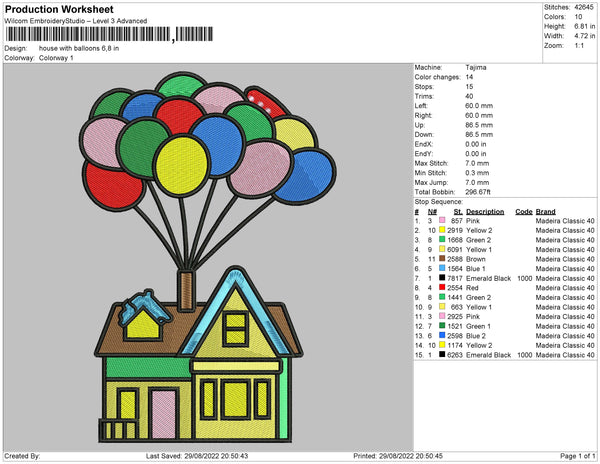This screenshot has height=464, width=600.
Task: Click the 'Brown' description in row 5
Action: point(476,259)
